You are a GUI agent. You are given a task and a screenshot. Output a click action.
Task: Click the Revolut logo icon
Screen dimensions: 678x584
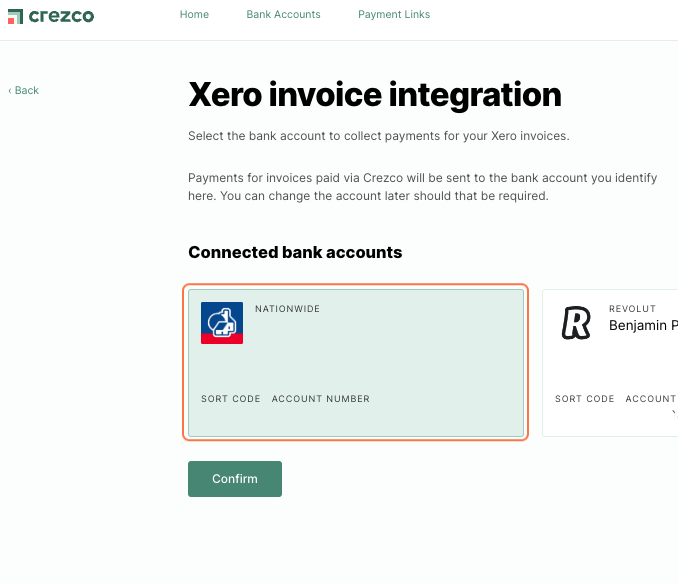(x=576, y=322)
